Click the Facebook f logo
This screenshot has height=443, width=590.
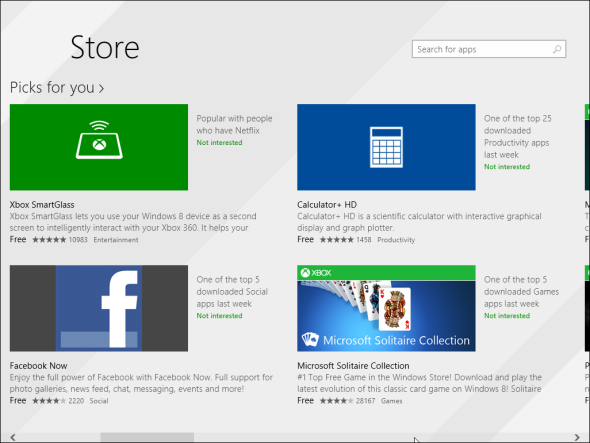(x=119, y=308)
